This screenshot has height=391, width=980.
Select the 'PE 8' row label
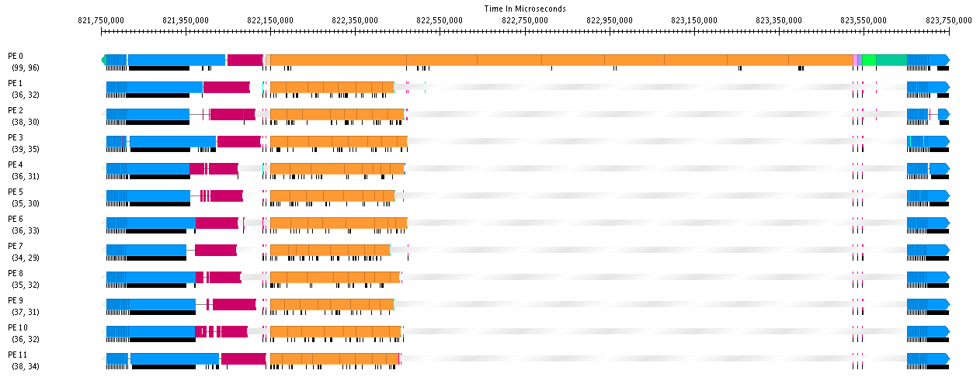click(x=16, y=273)
